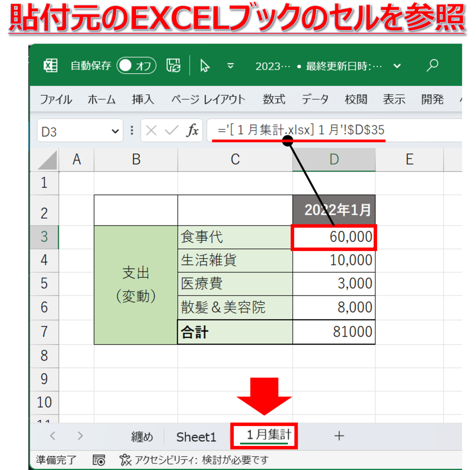Image resolution: width=476 pixels, height=470 pixels.
Task: Click the pointer cursor icon in toolbar
Action: tap(205, 66)
